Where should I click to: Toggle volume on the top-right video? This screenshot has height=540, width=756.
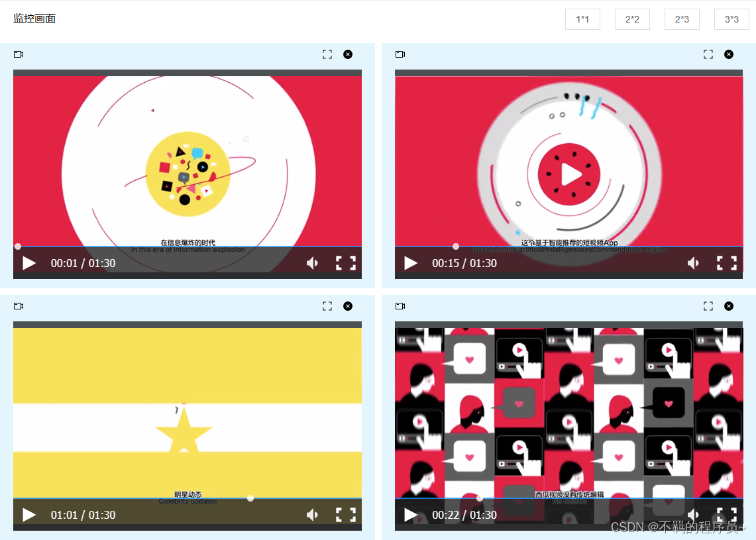693,263
